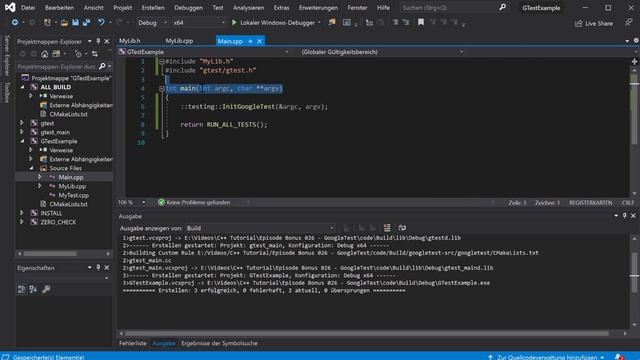
Task: Click the bookmark icon in the toolbar
Action: pyautogui.click(x=420, y=22)
